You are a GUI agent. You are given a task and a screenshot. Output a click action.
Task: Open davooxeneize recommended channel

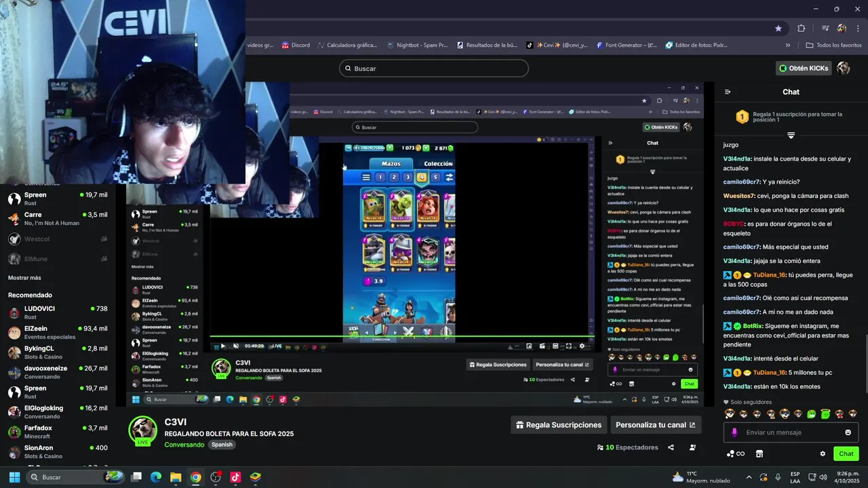point(58,372)
